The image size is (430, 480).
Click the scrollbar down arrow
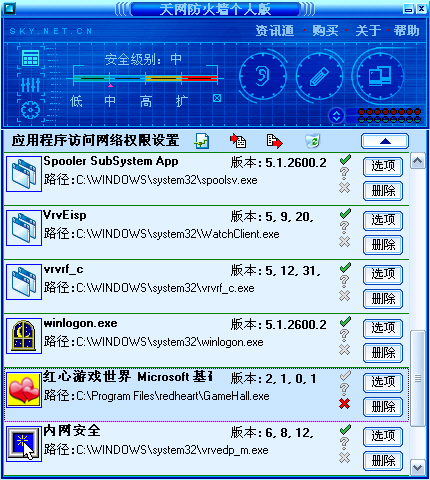(418, 467)
